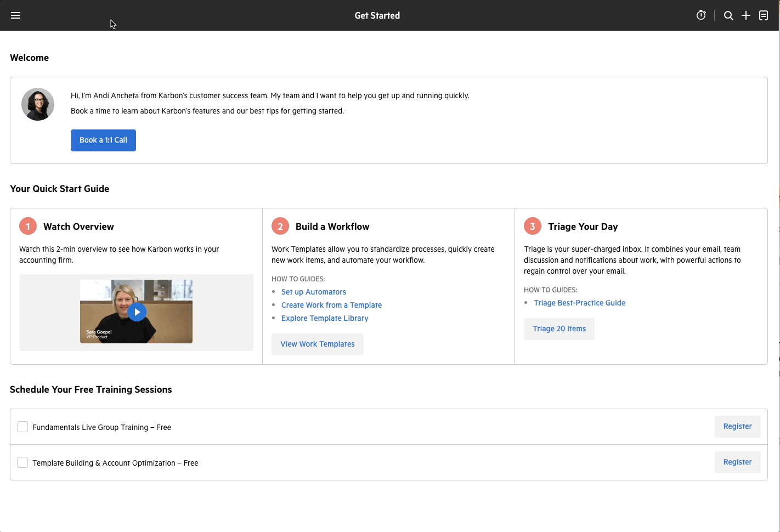780x532 pixels.
Task: Register for Template Building & Account Optimization
Action: (x=737, y=462)
